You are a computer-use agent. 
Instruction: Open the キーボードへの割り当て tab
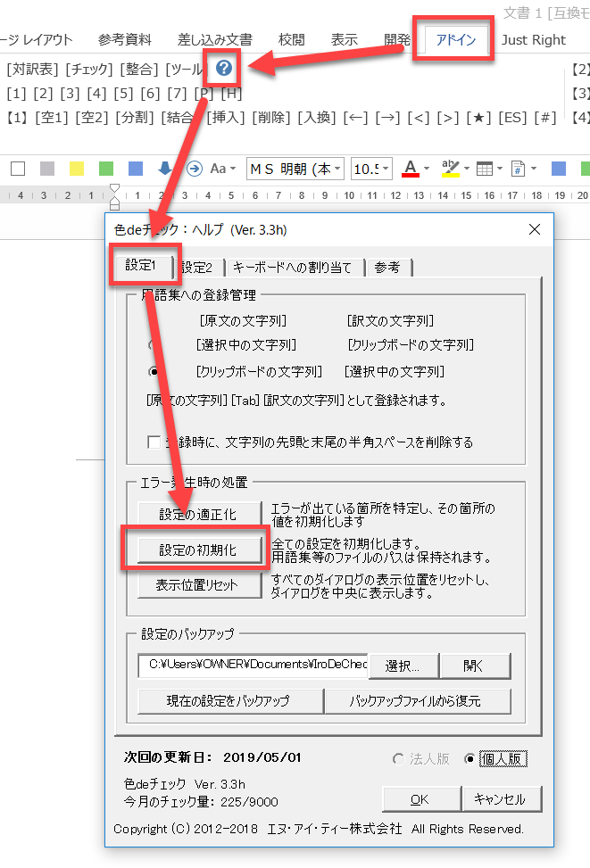(291, 267)
